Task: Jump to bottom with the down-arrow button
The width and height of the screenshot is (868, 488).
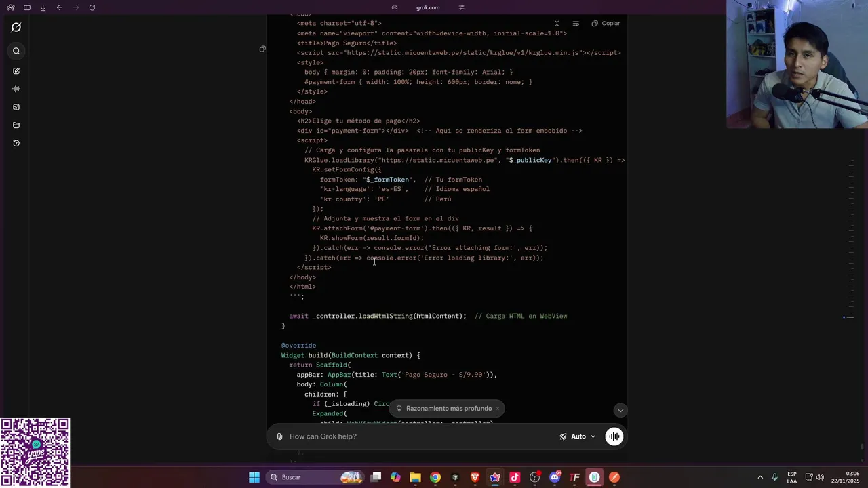Action: 620,410
